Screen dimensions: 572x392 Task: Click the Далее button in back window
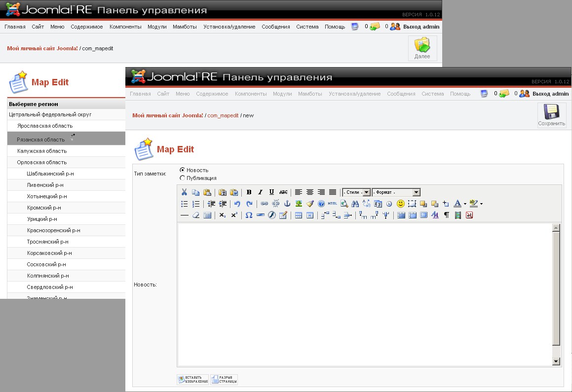pos(422,48)
